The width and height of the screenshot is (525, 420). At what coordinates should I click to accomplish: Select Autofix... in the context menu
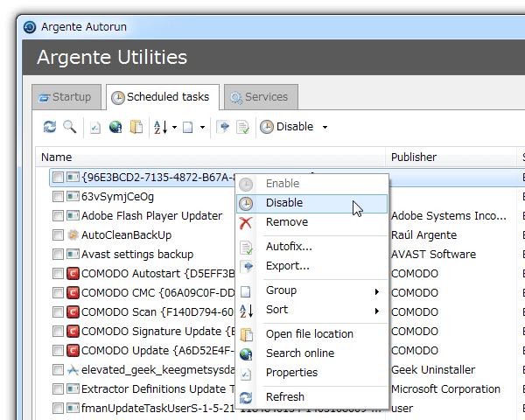pos(311,247)
